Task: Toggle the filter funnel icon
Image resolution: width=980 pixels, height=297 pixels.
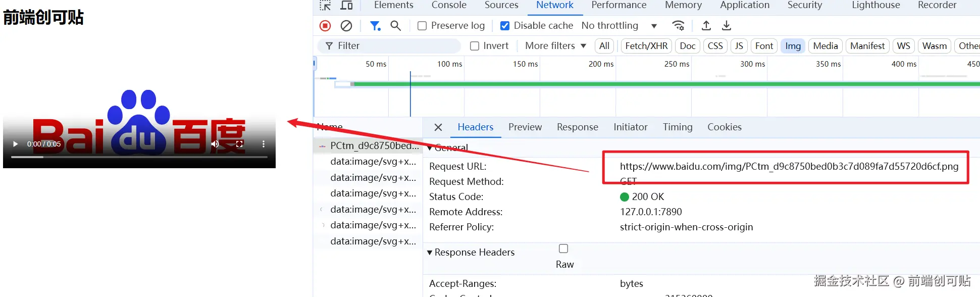Action: pos(375,26)
